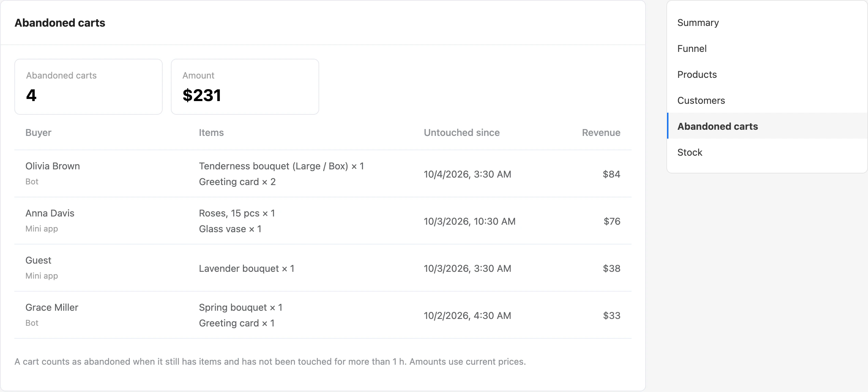Select buyer Anna Davis

(x=50, y=213)
